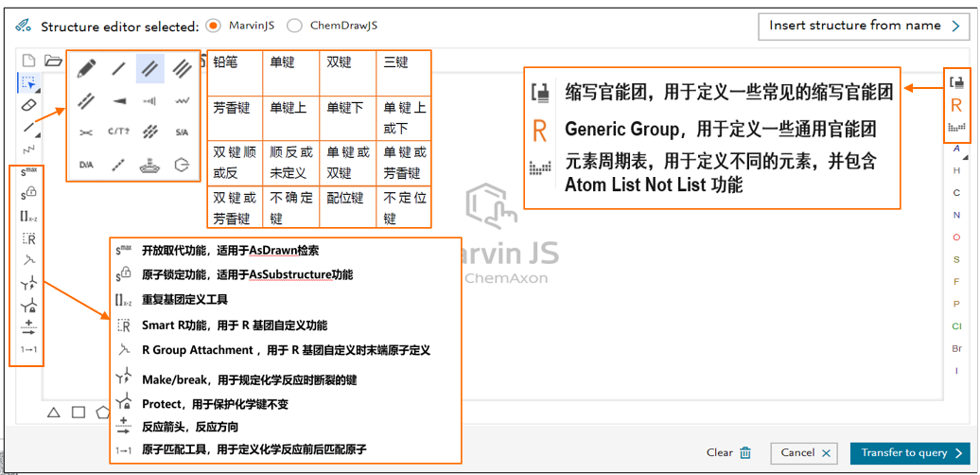
Task: Choose the pencil in bond popup
Action: 86,68
